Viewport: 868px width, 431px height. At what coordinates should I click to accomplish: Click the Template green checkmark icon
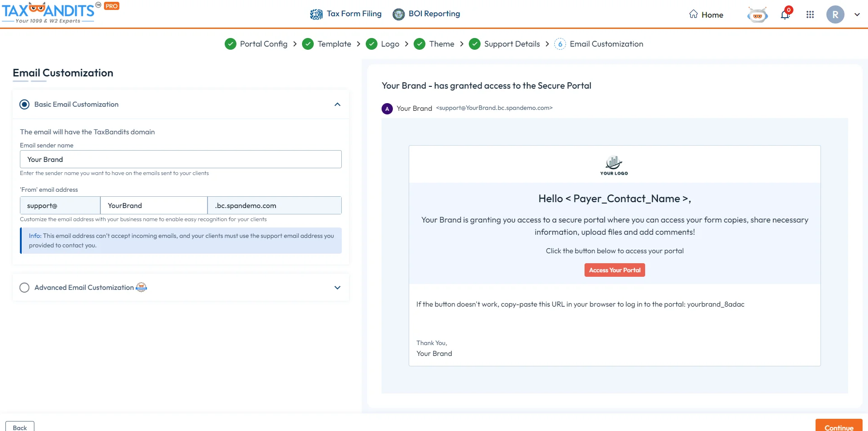pyautogui.click(x=308, y=44)
